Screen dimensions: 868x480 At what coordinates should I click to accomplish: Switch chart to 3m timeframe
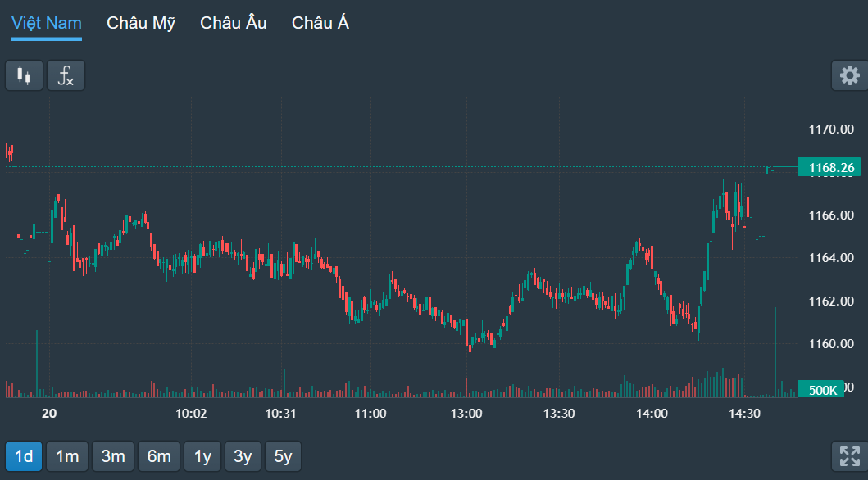click(112, 456)
